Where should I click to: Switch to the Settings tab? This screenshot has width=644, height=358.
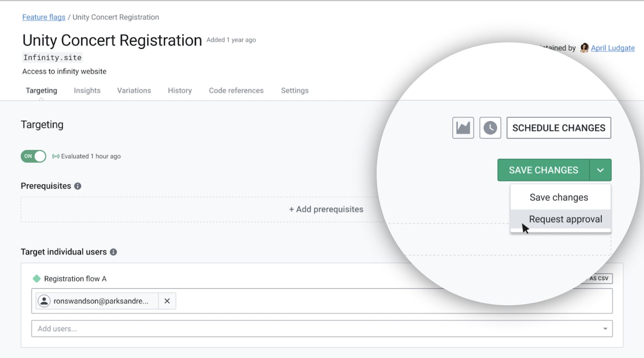295,91
